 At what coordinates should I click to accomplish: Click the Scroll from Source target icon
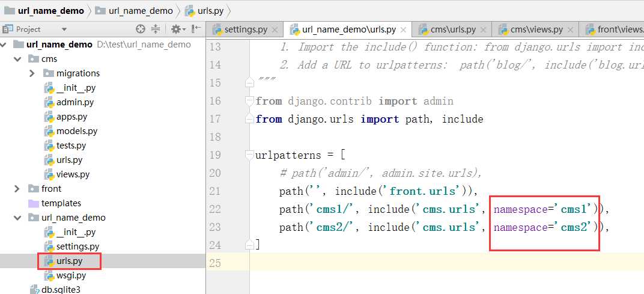141,29
